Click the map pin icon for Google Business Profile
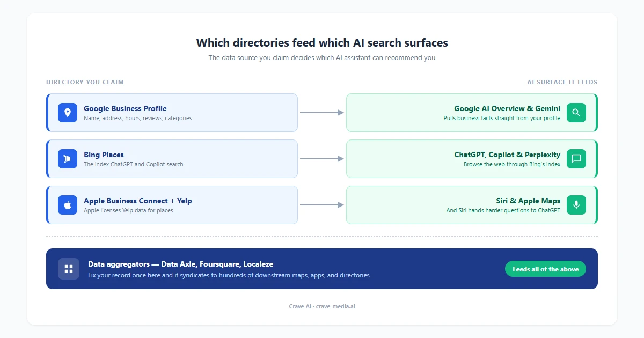This screenshot has width=644, height=338. point(68,113)
